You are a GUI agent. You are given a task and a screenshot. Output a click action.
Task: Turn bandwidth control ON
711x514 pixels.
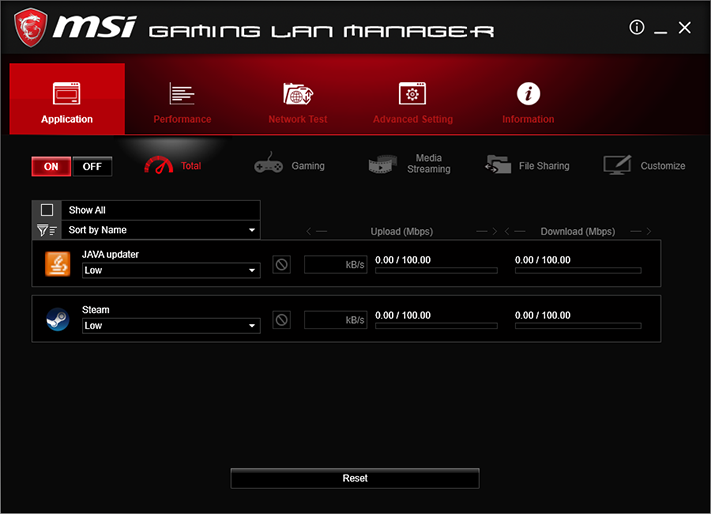(51, 166)
